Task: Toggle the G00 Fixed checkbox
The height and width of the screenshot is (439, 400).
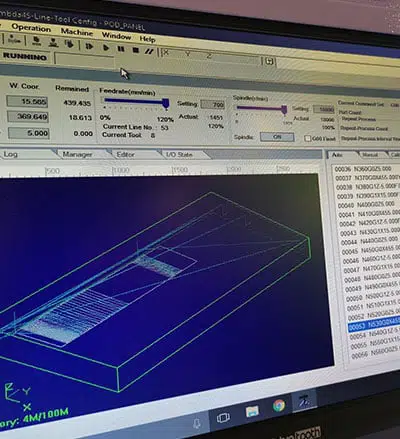Action: 308,138
